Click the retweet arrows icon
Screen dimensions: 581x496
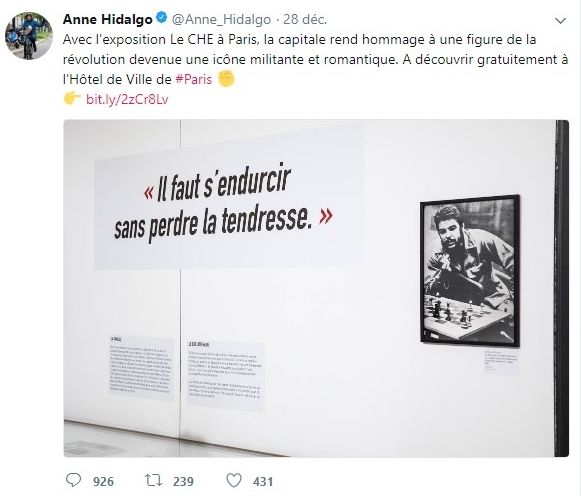coord(153,480)
